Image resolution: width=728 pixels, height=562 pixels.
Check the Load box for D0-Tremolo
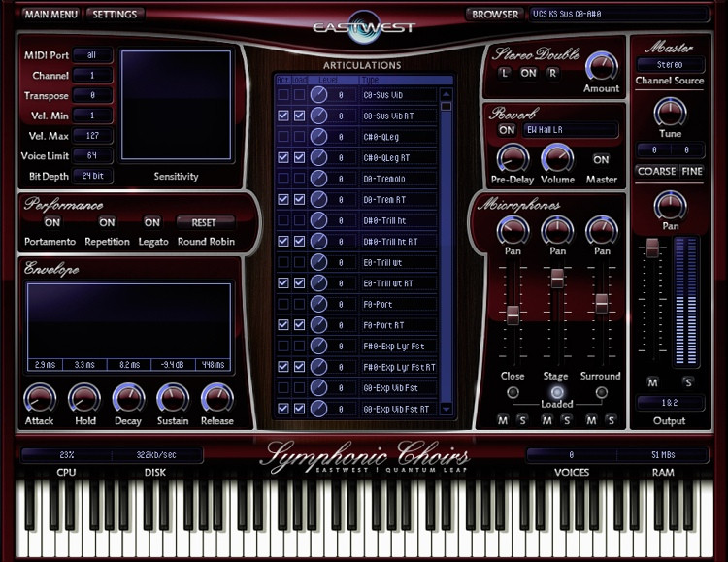click(x=300, y=179)
